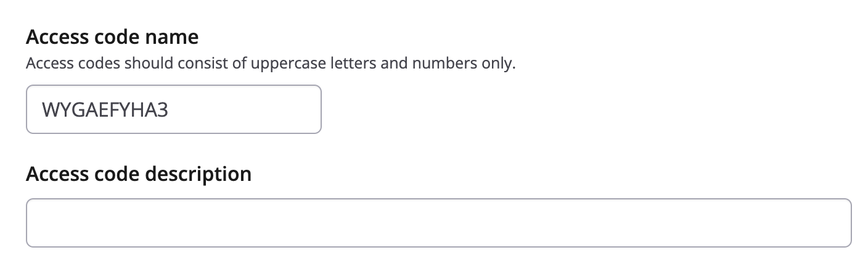This screenshot has height=263, width=868.
Task: Place cursor before the W in WYGAEFYHA3
Action: click(41, 111)
